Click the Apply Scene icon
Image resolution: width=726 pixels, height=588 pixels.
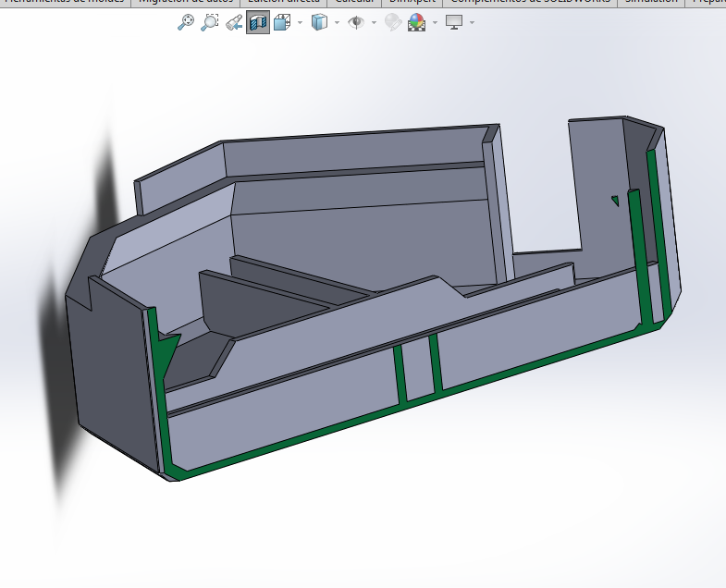(x=416, y=22)
